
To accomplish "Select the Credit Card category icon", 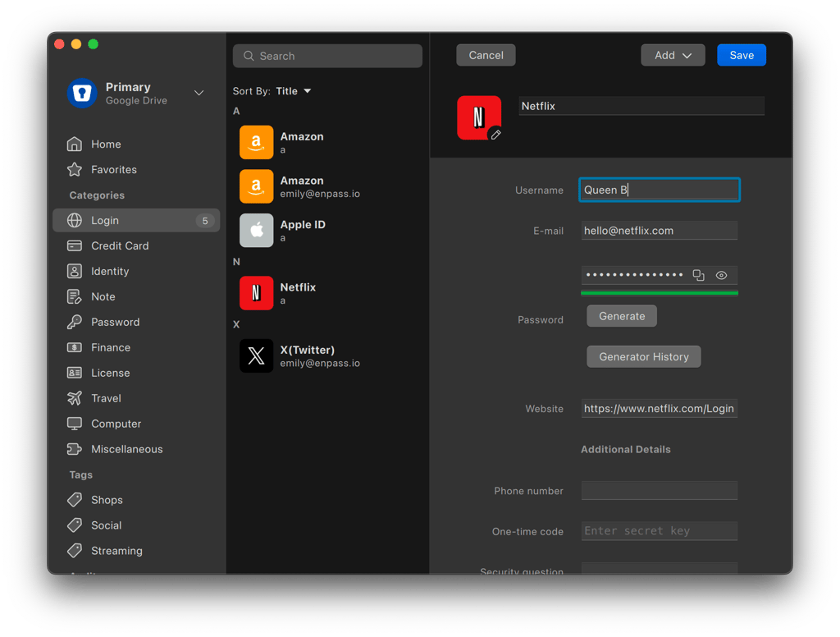I will click(75, 245).
